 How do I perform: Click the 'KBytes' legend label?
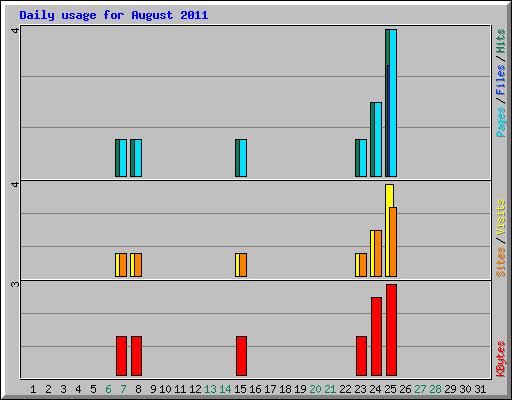point(501,359)
